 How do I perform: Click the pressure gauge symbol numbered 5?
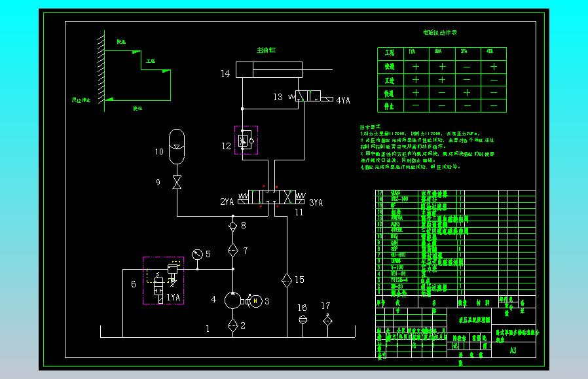pyautogui.click(x=197, y=255)
